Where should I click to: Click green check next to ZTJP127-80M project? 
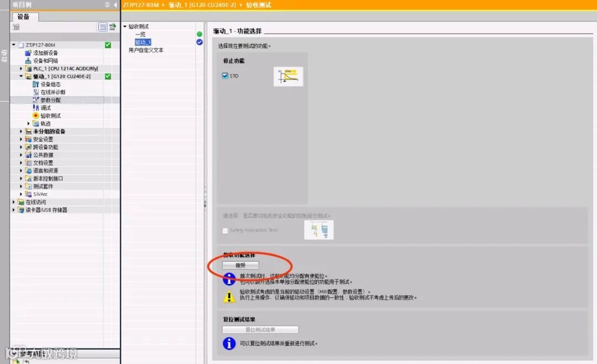click(108, 45)
